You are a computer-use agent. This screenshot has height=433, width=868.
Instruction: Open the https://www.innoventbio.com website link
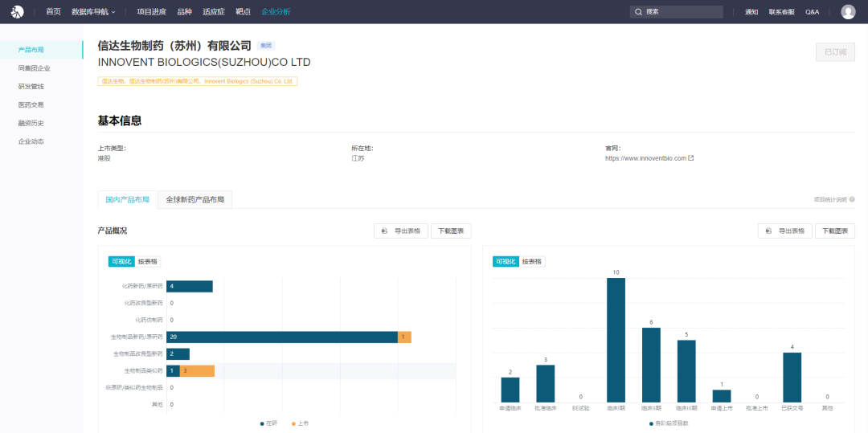click(x=646, y=158)
